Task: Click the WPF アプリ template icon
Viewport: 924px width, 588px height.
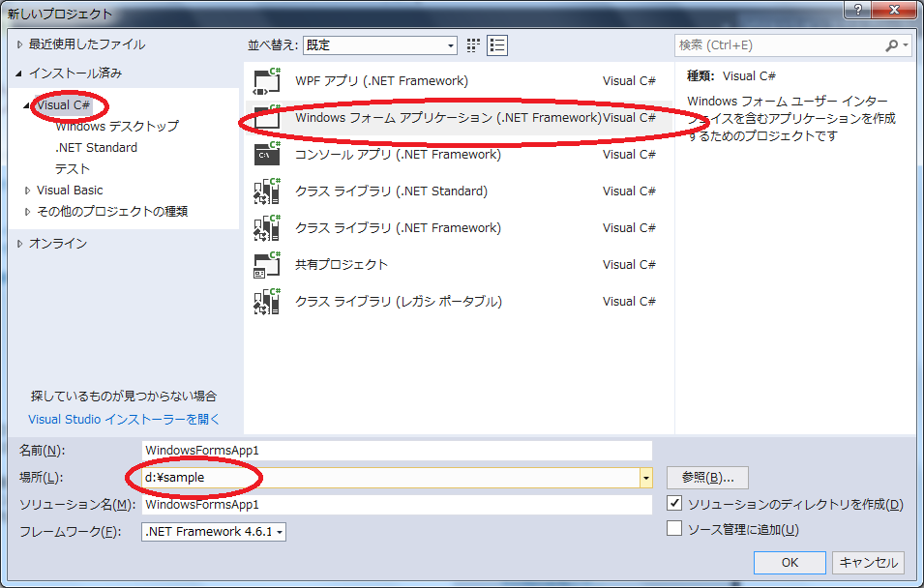Action: (x=267, y=81)
